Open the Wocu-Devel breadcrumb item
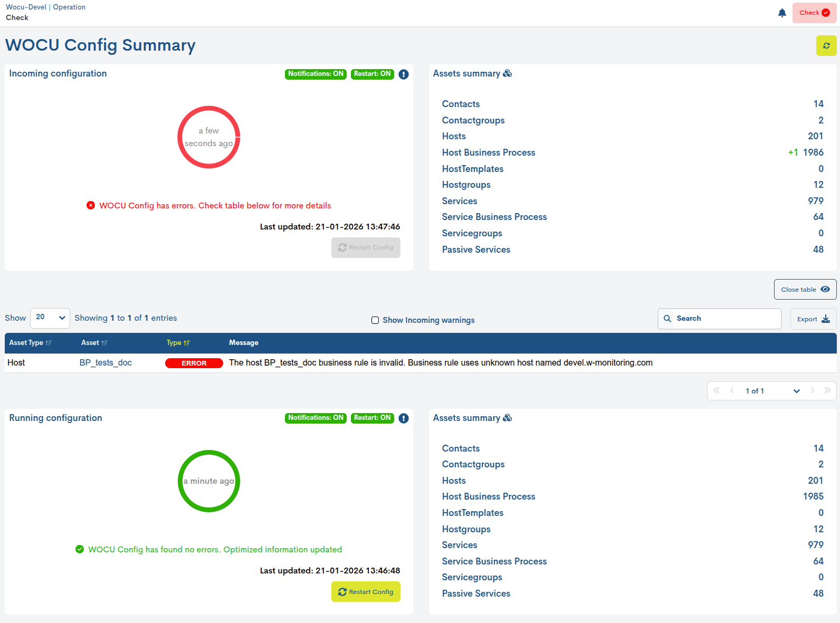This screenshot has width=840, height=623. click(26, 7)
